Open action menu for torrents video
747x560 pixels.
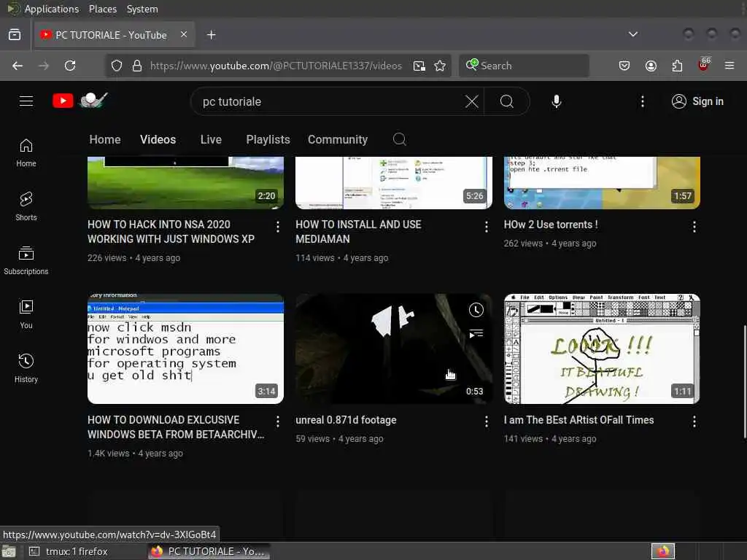coord(694,227)
